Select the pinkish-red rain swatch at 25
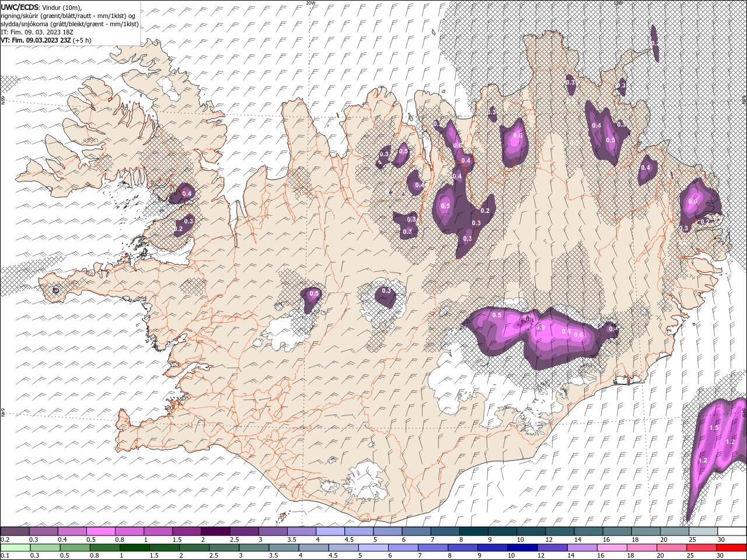Viewport: 747px width, 560px height. pyautogui.click(x=701, y=548)
